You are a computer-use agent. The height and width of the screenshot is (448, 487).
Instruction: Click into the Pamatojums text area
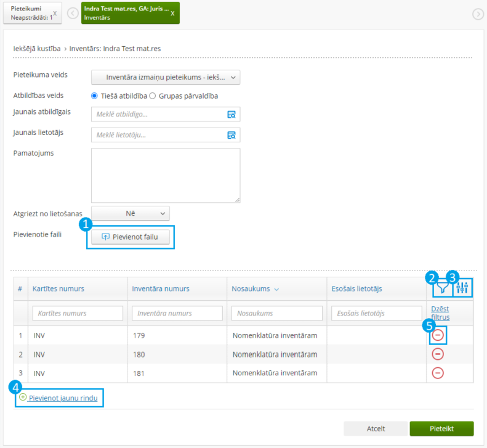[x=166, y=176]
